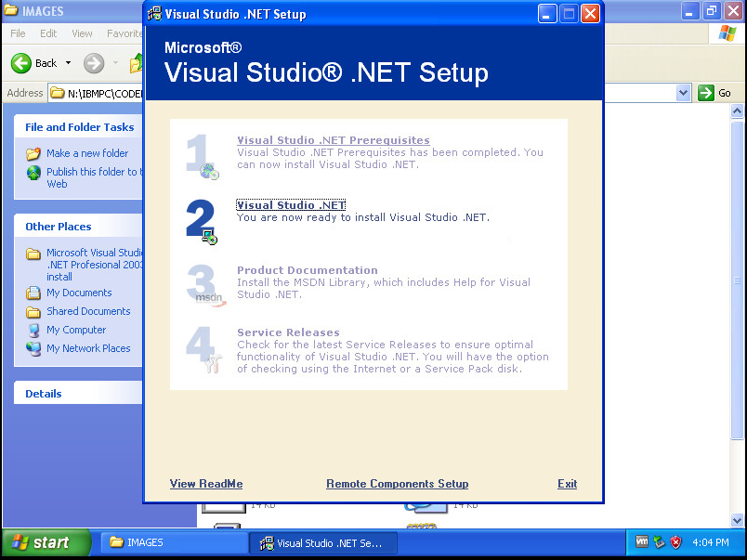
Task: Open the File menu in IMAGES window
Action: pyautogui.click(x=18, y=33)
